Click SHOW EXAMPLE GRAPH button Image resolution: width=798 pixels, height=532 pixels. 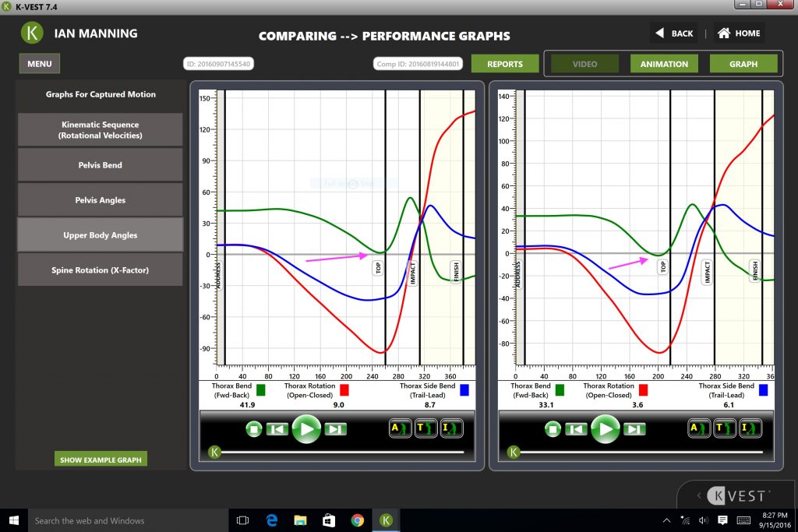101,460
